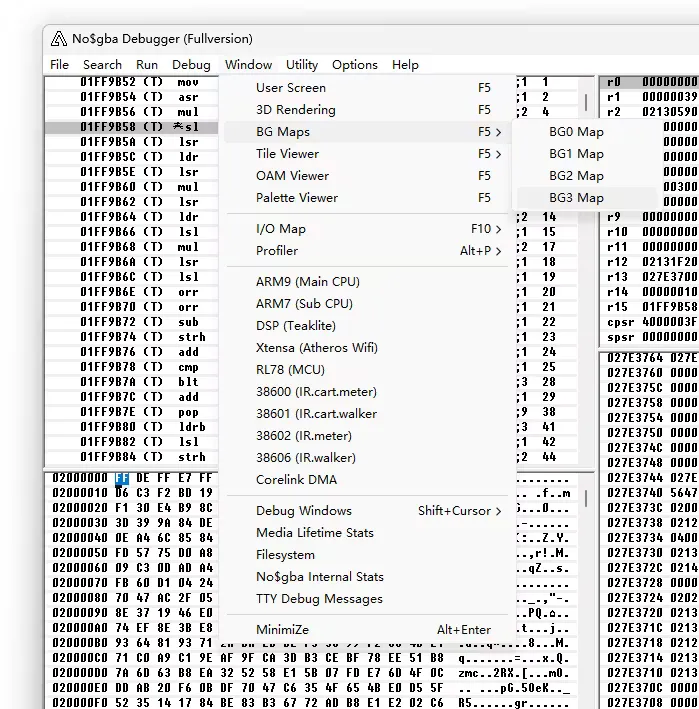Select BG3 Map from the submenu
699x709 pixels.
pyautogui.click(x=576, y=198)
